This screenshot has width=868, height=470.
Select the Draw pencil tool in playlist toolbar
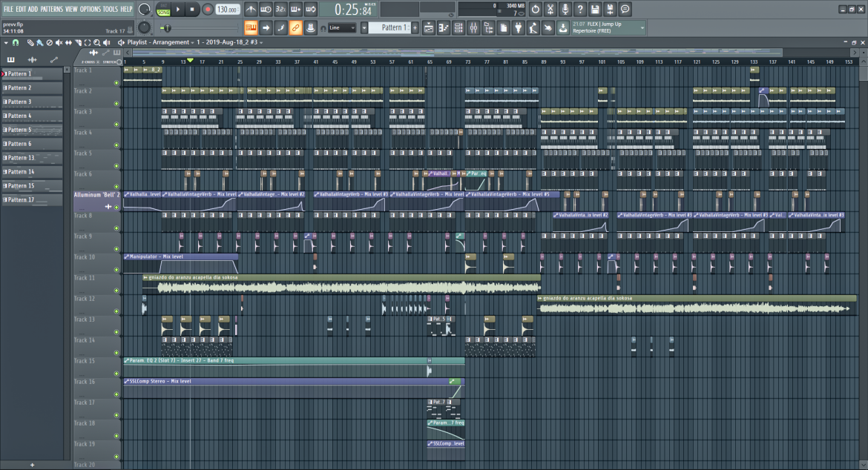point(30,42)
